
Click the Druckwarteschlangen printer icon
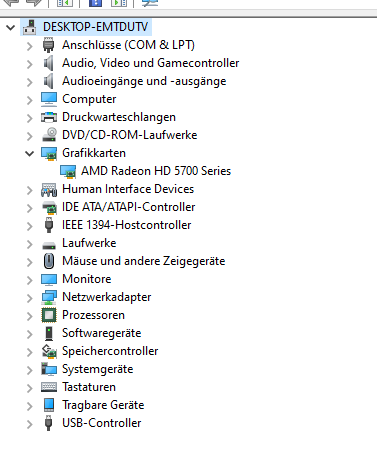click(49, 117)
